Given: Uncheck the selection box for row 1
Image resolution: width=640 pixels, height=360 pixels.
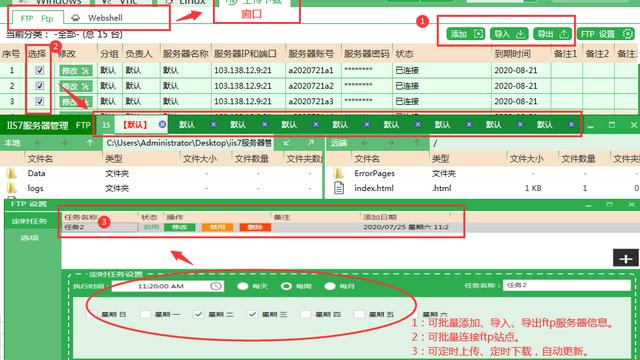Looking at the screenshot, I should click(40, 71).
